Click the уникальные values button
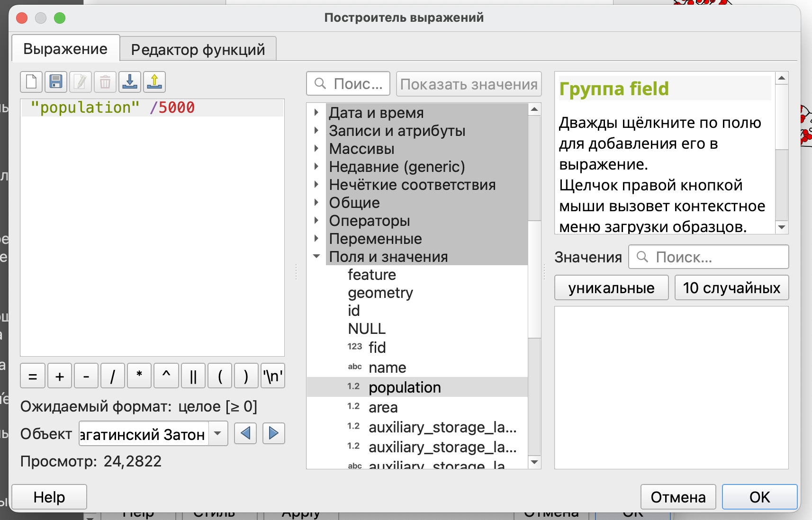812x520 pixels. coord(611,288)
